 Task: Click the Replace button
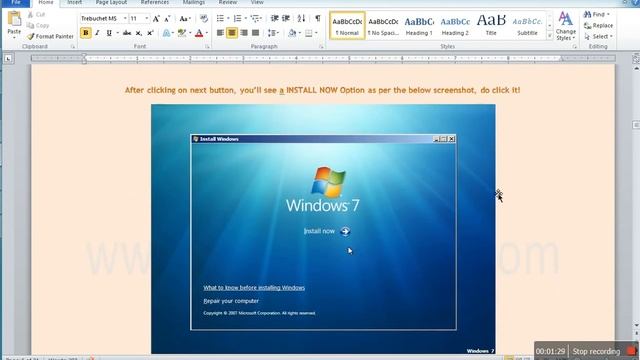598,25
